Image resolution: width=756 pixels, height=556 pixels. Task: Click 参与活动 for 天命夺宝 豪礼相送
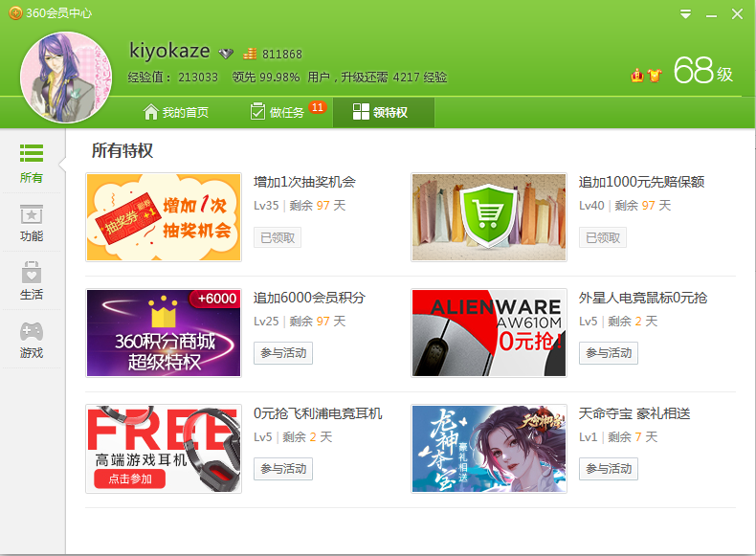pos(609,469)
